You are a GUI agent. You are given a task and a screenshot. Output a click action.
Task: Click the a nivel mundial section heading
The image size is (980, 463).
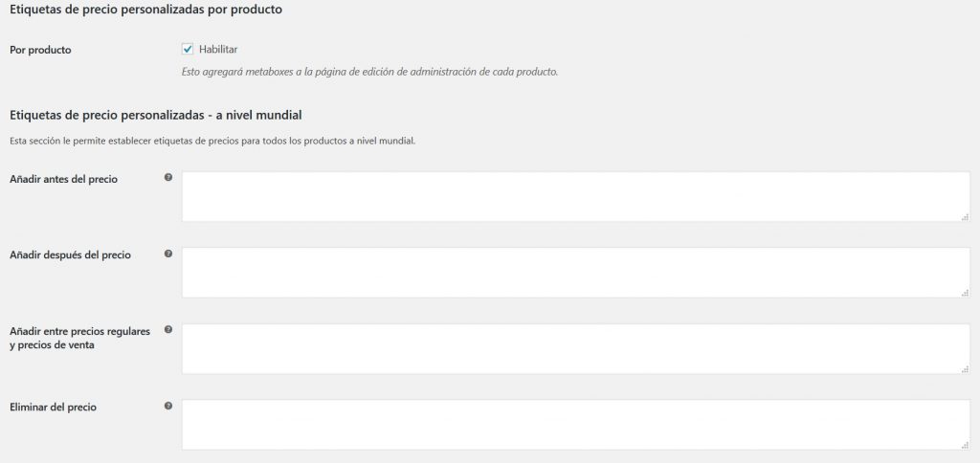[155, 116]
